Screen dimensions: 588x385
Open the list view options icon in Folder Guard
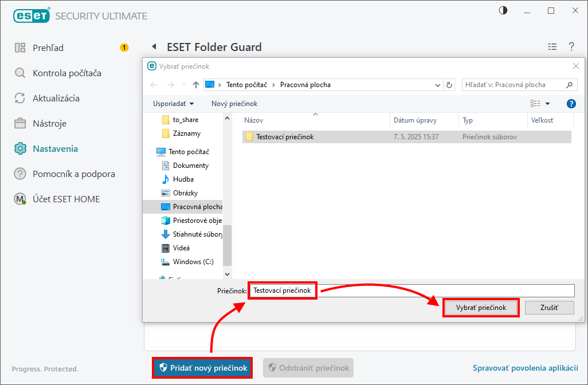pyautogui.click(x=552, y=46)
